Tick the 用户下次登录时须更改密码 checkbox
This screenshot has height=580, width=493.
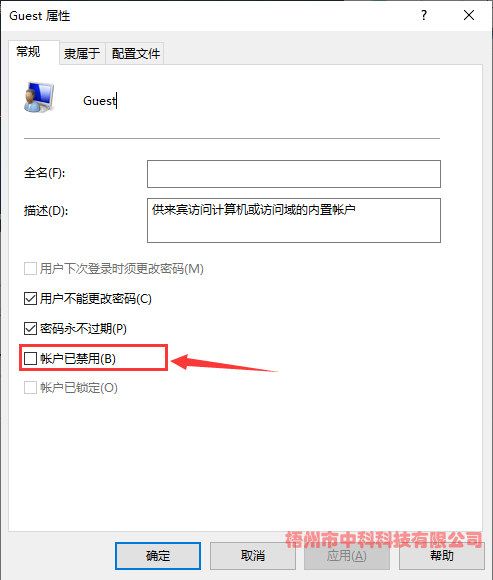click(x=30, y=269)
